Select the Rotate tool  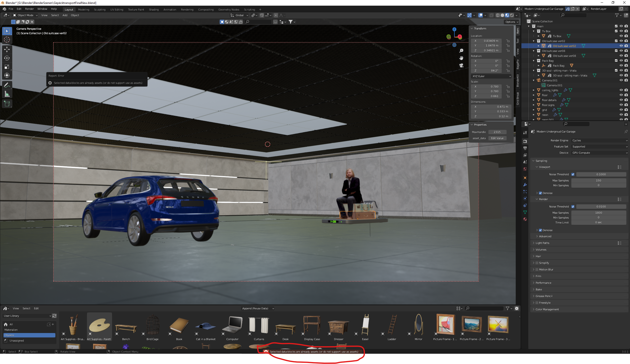click(x=7, y=58)
